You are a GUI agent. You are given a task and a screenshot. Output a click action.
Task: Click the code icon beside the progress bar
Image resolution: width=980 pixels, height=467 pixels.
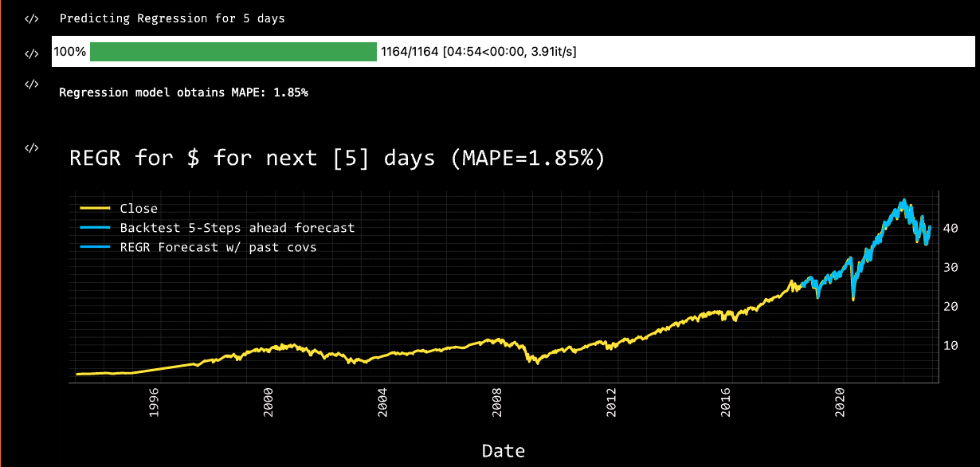coord(31,53)
